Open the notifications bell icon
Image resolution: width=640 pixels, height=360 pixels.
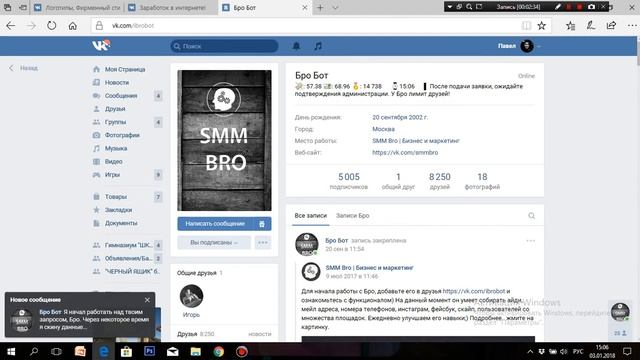(x=296, y=46)
